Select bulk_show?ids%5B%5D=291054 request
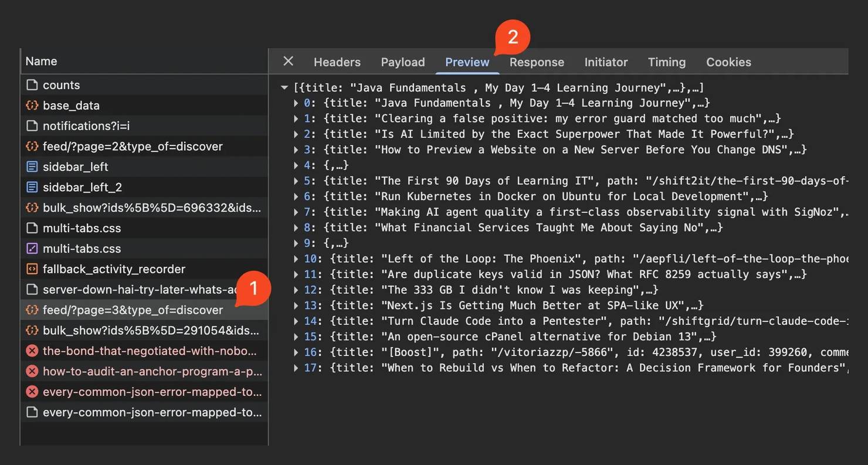Screen dimensions: 868x465 pyautogui.click(x=144, y=330)
